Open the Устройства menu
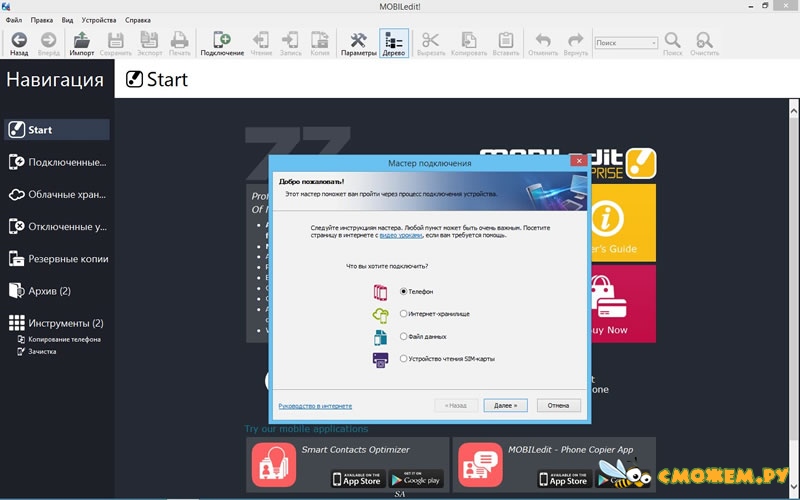Image resolution: width=800 pixels, height=500 pixels. click(99, 20)
